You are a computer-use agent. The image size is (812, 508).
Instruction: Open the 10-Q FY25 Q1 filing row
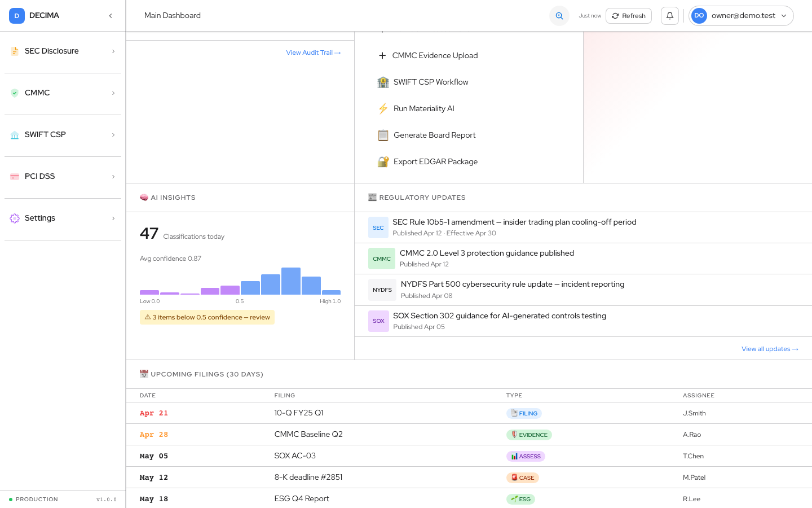[469, 413]
